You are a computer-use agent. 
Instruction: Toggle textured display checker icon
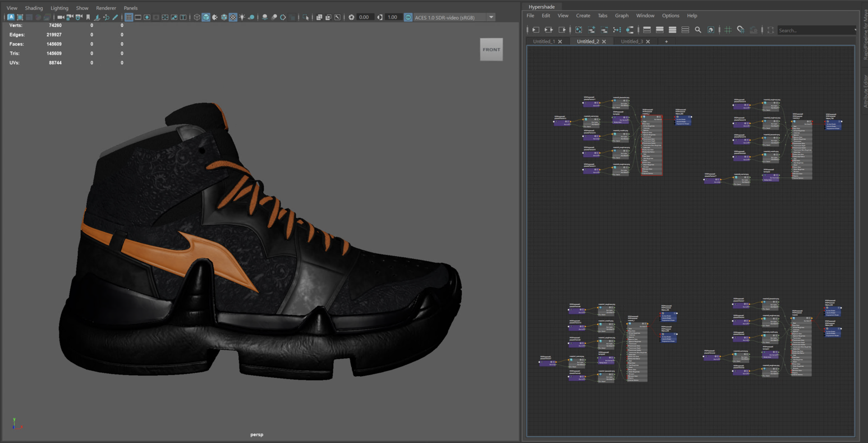[x=233, y=17]
